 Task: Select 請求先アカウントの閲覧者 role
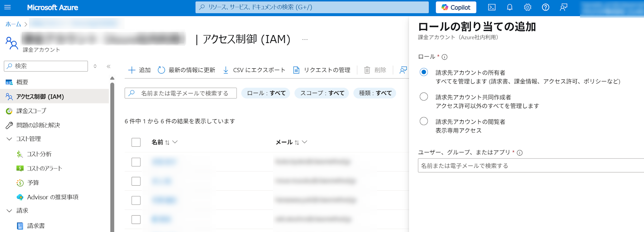[x=424, y=121]
